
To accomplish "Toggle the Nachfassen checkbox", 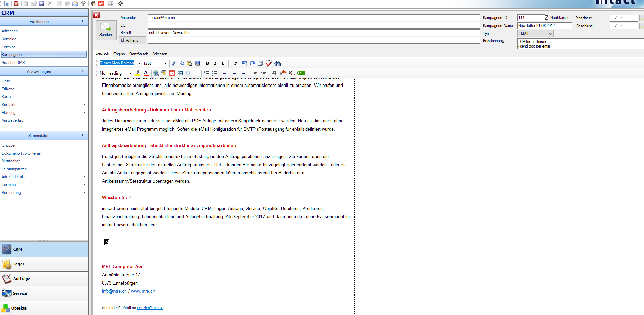I will click(x=546, y=18).
